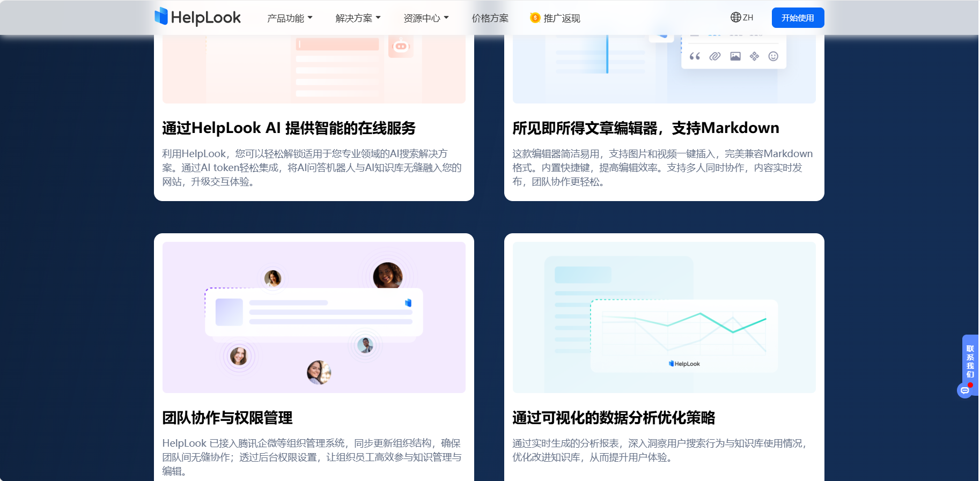Viewport: 980px width, 481px height.
Task: Click heading 通过HelpLook AI 提供智能的在线服务
Action: coord(289,128)
